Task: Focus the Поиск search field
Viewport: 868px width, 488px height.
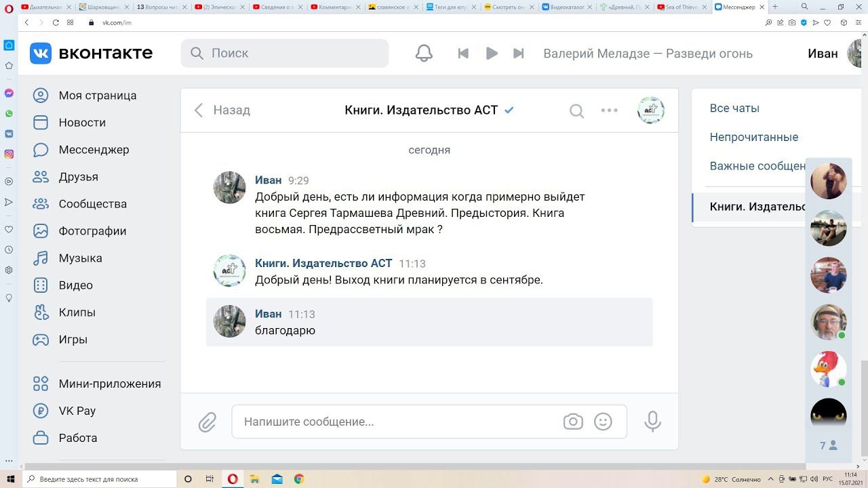Action: pyautogui.click(x=285, y=53)
